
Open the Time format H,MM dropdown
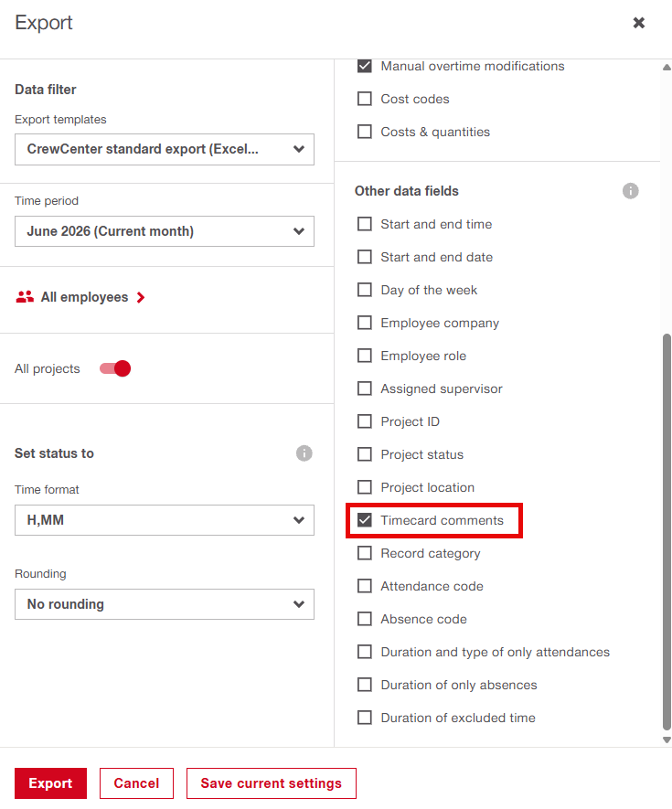click(165, 520)
